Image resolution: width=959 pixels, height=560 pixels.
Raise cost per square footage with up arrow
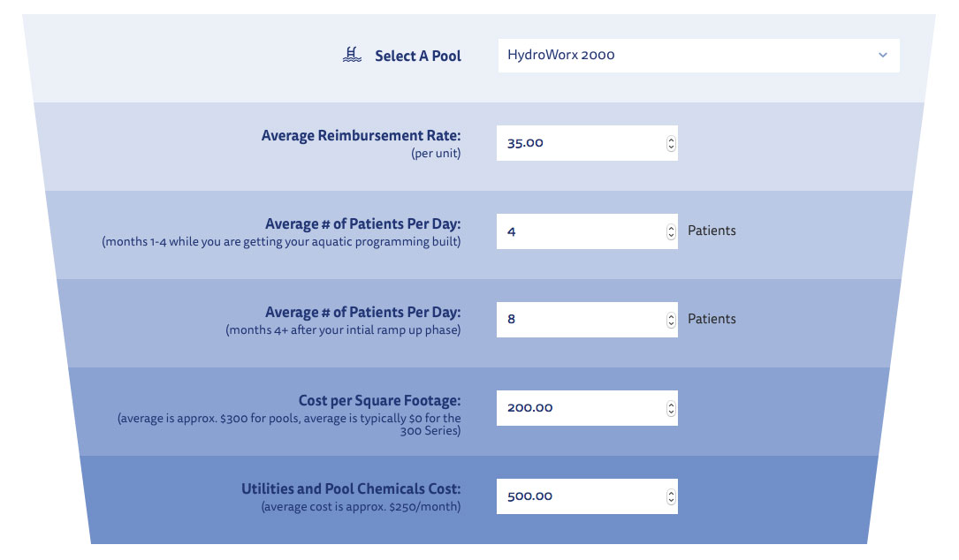[671, 405]
